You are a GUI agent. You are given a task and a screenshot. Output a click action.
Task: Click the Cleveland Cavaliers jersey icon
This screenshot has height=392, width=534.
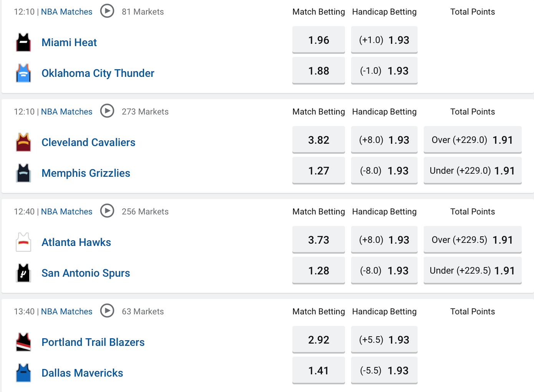pyautogui.click(x=23, y=142)
